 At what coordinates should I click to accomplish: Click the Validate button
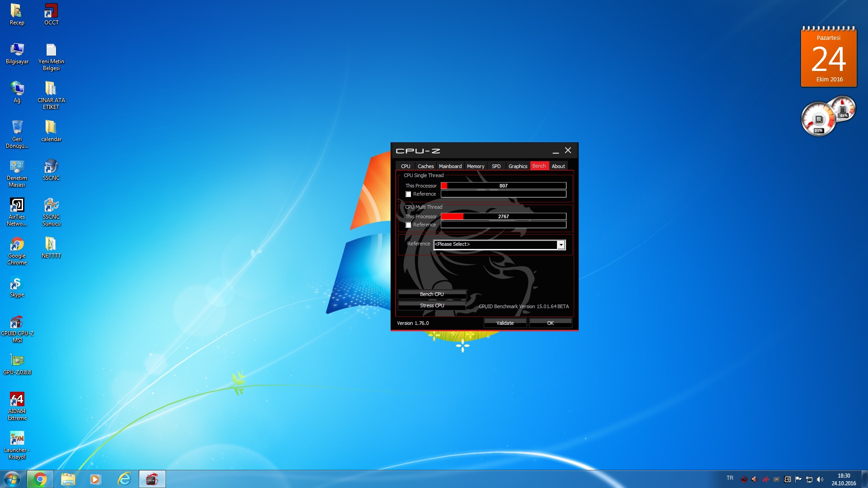505,323
